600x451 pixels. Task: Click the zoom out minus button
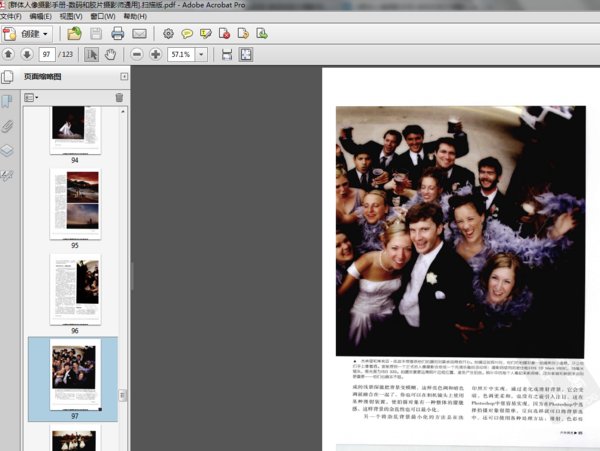click(137, 54)
